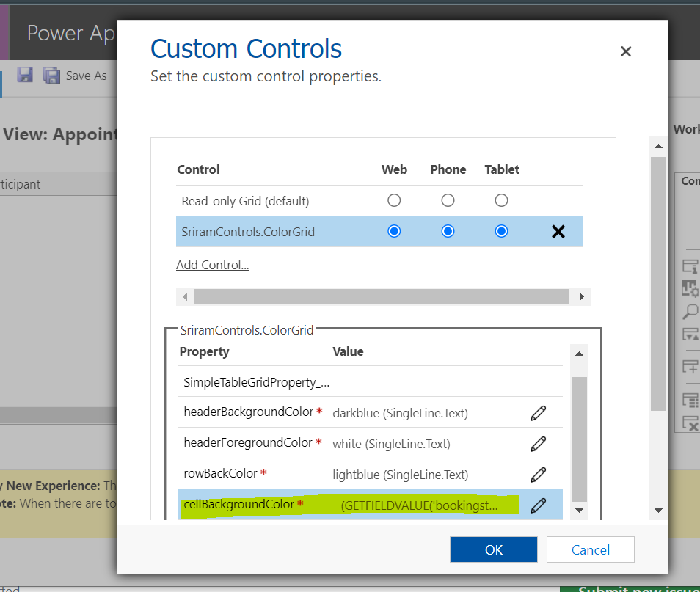Select Web for SriramControls.ColorGrid
The width and height of the screenshot is (700, 592).
(394, 231)
